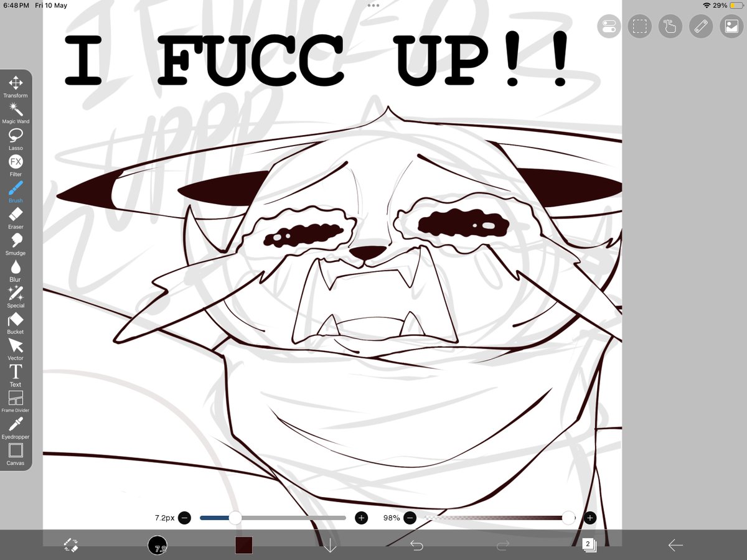Adjust the brush thickness slider

(x=273, y=518)
